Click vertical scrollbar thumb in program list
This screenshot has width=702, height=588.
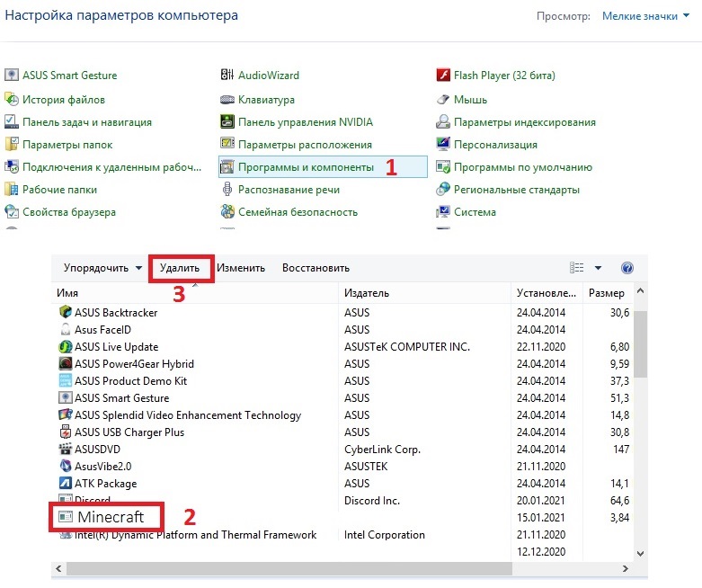[641, 344]
